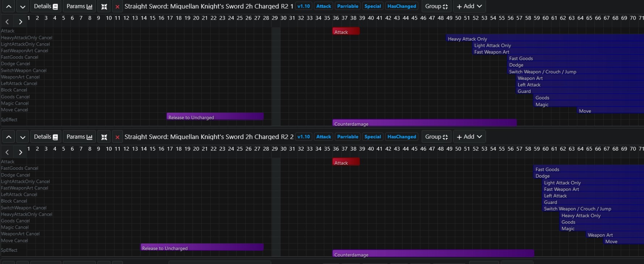The image size is (644, 264).
Task: Click SpEffect row label in R2 1
Action: click(x=9, y=120)
